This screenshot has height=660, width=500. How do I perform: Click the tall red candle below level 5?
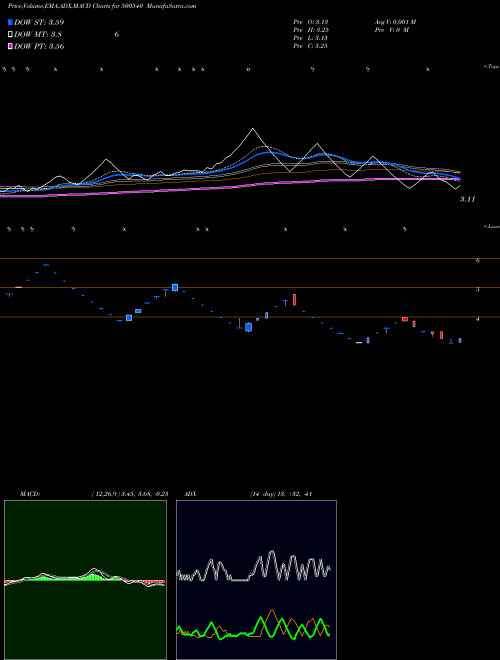[x=295, y=299]
